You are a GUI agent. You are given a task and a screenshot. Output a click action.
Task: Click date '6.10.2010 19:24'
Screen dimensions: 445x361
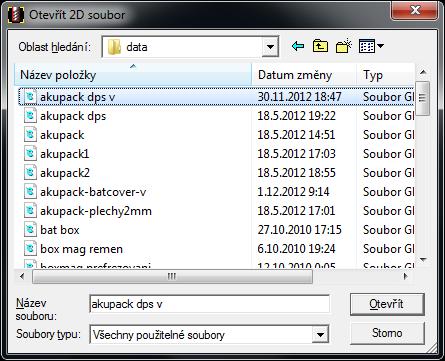click(296, 249)
